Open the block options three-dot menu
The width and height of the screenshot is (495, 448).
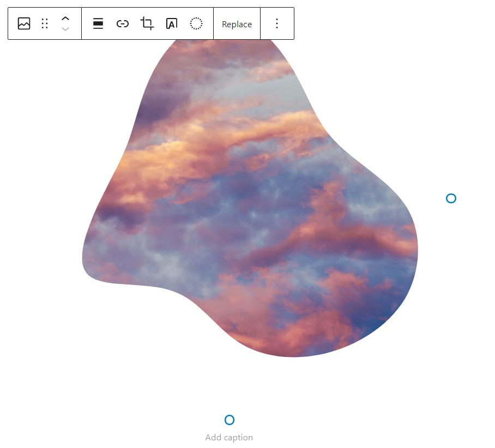(277, 23)
